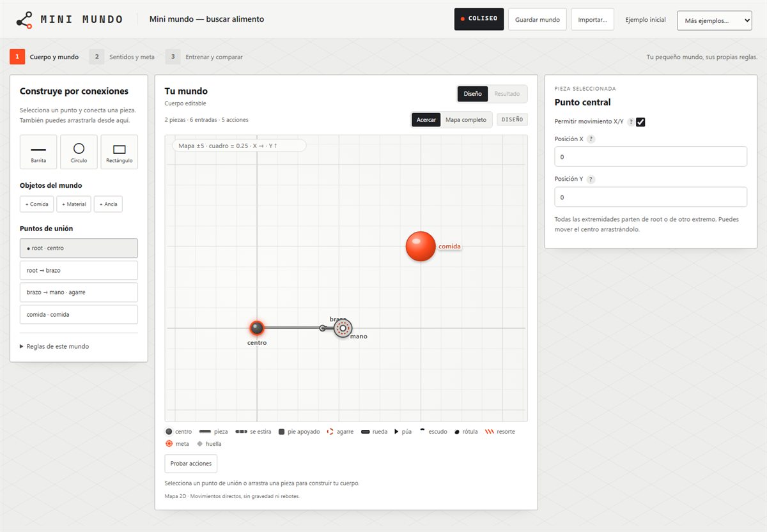Screen dimensions: 767x532
Task: Select the root → brazo union point
Action: (79, 270)
